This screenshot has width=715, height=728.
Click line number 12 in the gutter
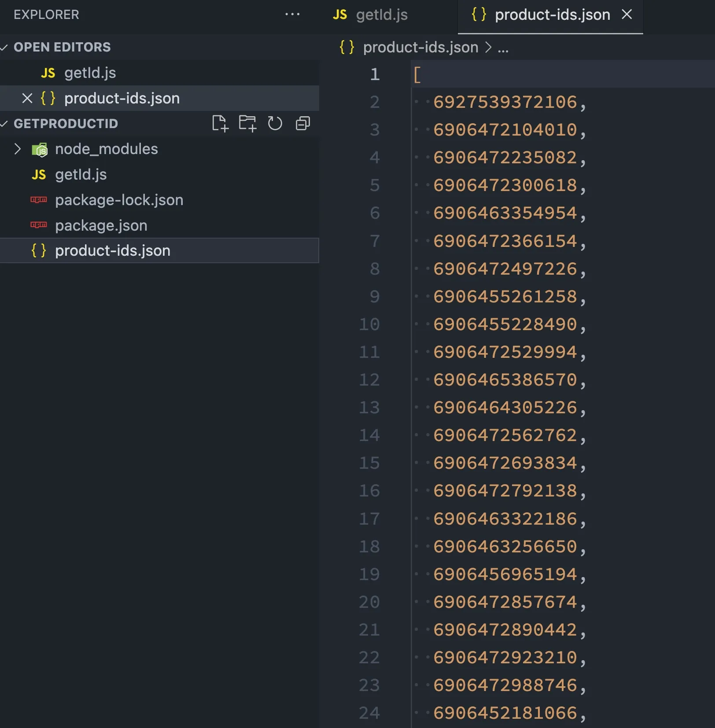point(369,380)
